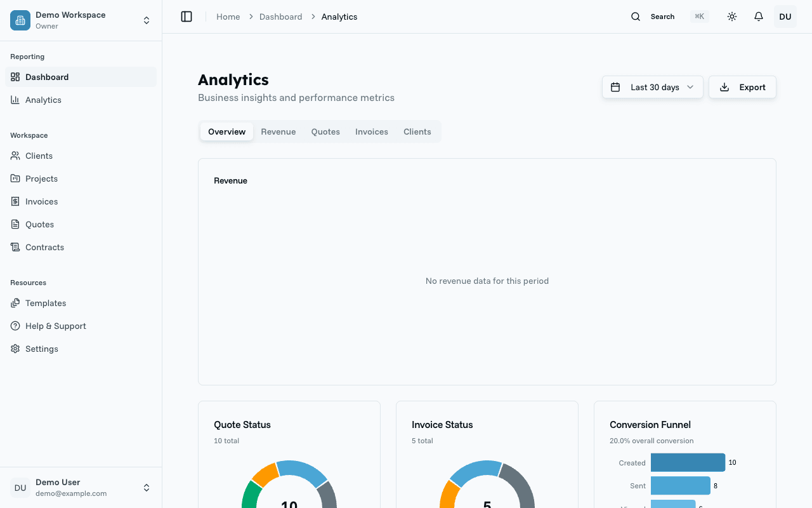The image size is (812, 508).
Task: Go to Home breadcrumb
Action: 228,17
